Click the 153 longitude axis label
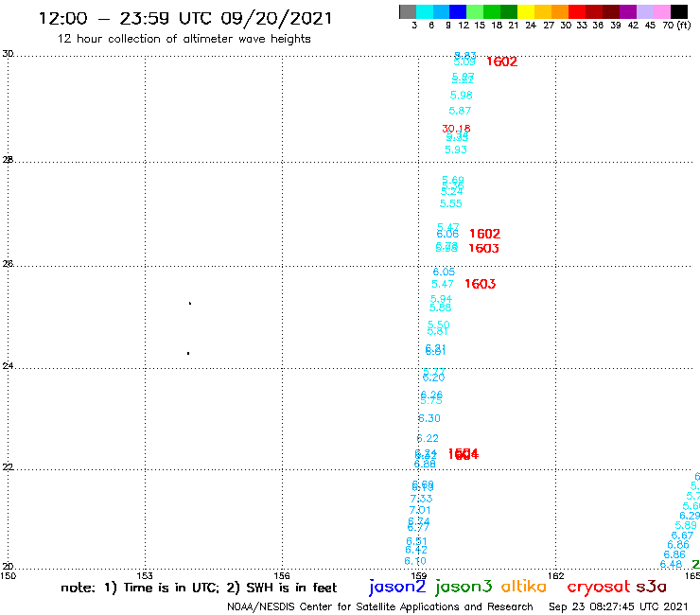The image size is (700, 615). pos(145,575)
